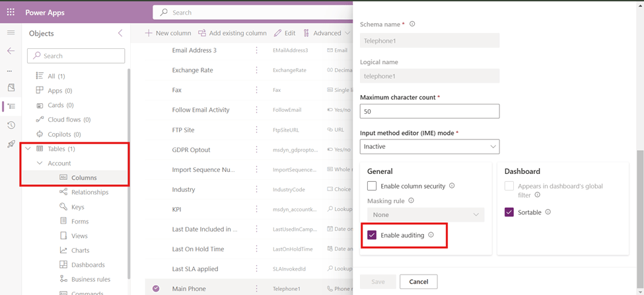Screen dimensions: 644x295
Task: Collapse the Objects panel with chevron
Action: [x=120, y=33]
